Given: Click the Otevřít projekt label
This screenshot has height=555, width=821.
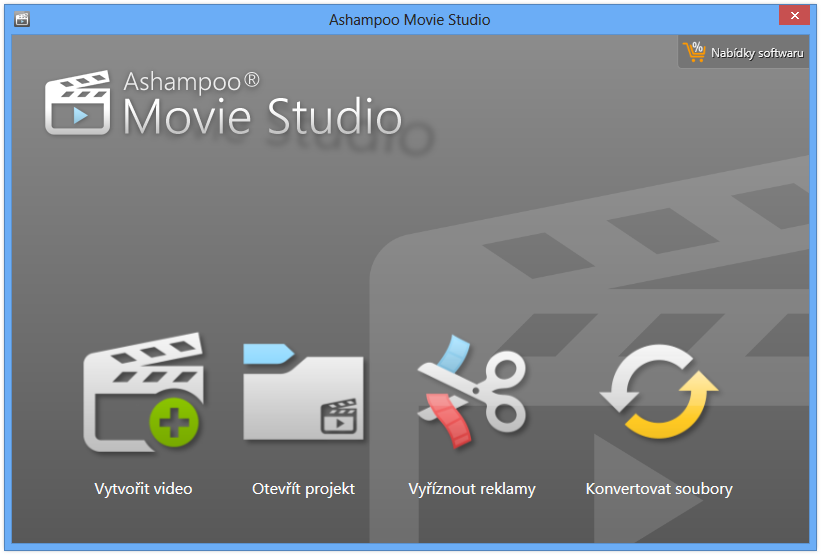Looking at the screenshot, I should [x=303, y=489].
